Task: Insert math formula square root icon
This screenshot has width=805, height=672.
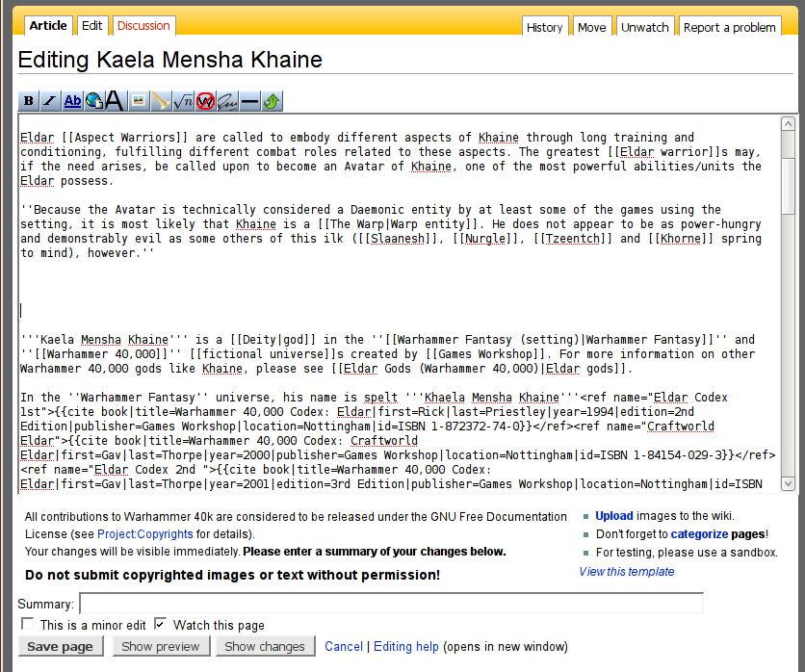Action: [x=183, y=101]
